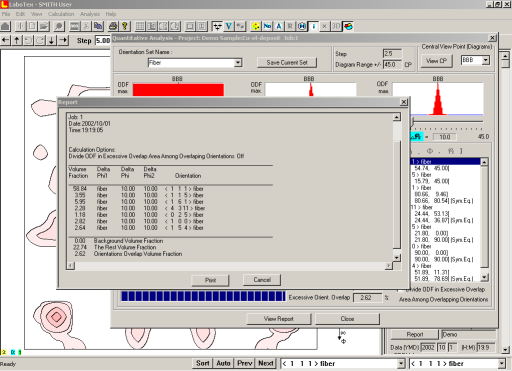Click the blue V toolbar icon

coord(229,26)
